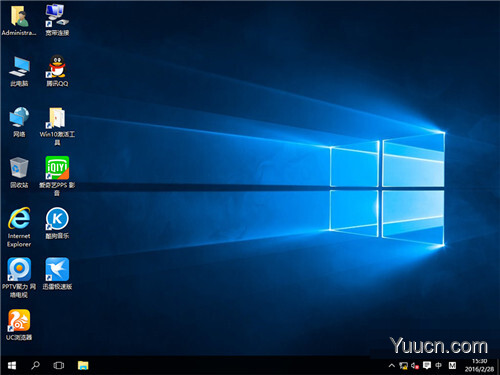500x375 pixels.
Task: Toggle the Chinese input mode indicator
Action: (x=439, y=366)
